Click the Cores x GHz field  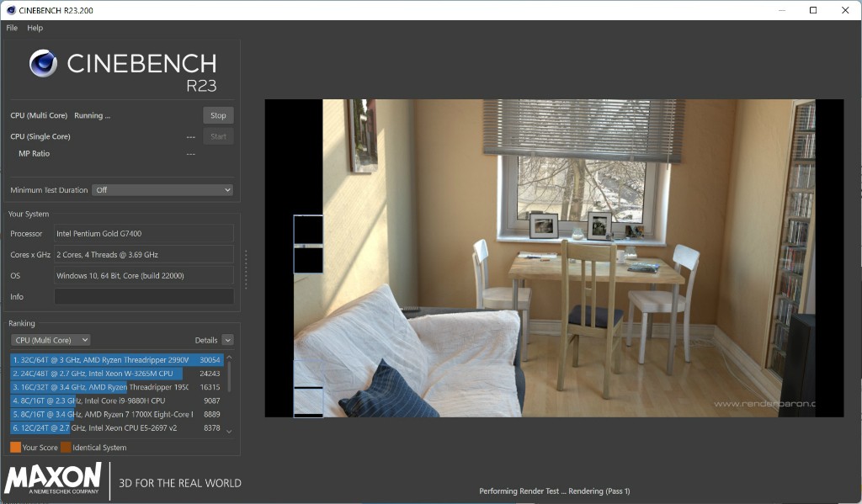[143, 254]
